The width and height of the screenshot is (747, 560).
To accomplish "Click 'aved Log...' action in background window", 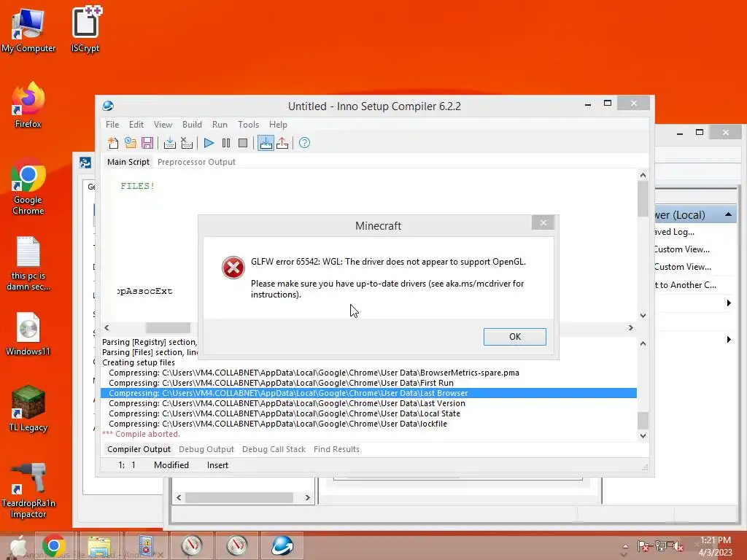I will click(x=673, y=232).
